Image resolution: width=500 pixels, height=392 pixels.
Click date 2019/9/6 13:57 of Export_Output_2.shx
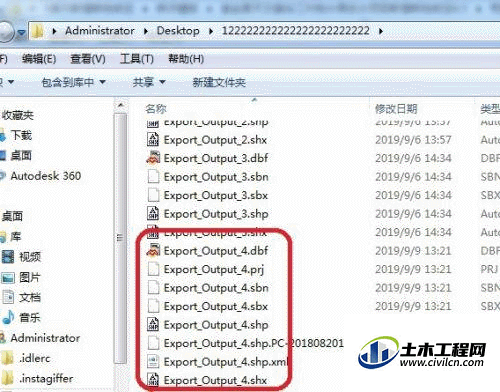coord(413,140)
